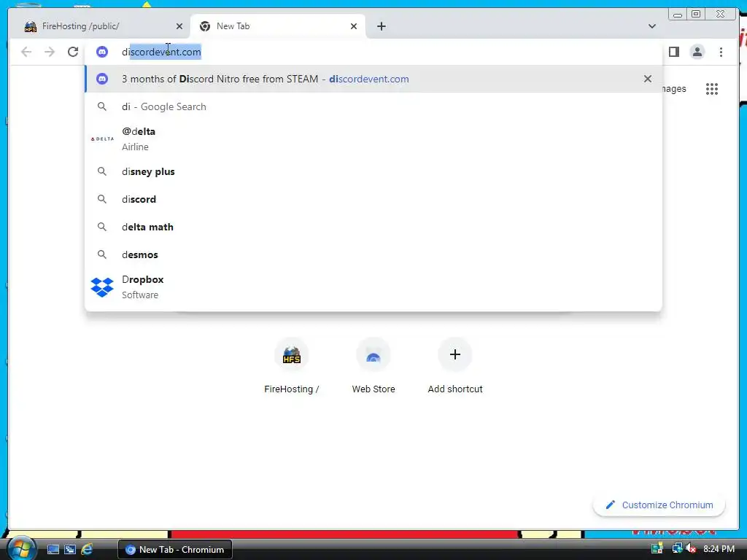
Task: Pick the 'disney plus' search suggestion
Action: (373, 171)
